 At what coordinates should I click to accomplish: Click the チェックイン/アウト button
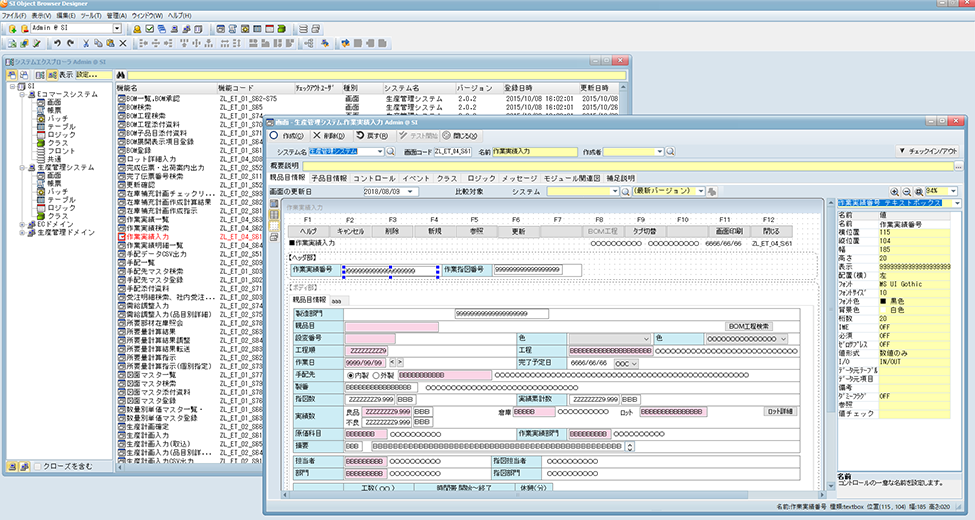coord(928,151)
